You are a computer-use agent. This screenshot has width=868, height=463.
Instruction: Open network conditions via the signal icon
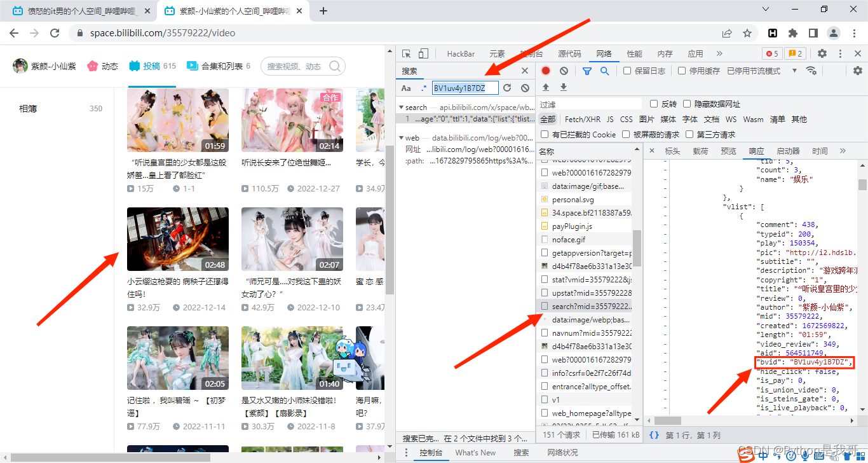[x=811, y=71]
